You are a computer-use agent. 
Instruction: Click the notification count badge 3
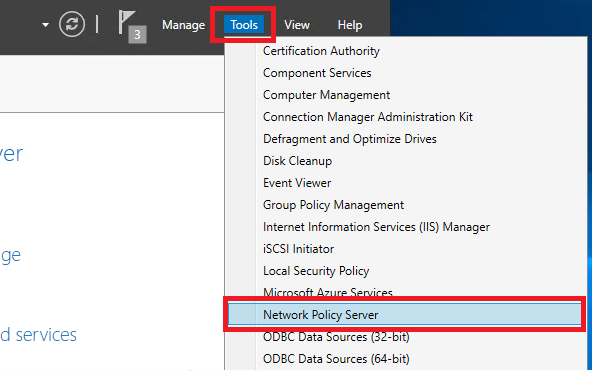(x=137, y=35)
